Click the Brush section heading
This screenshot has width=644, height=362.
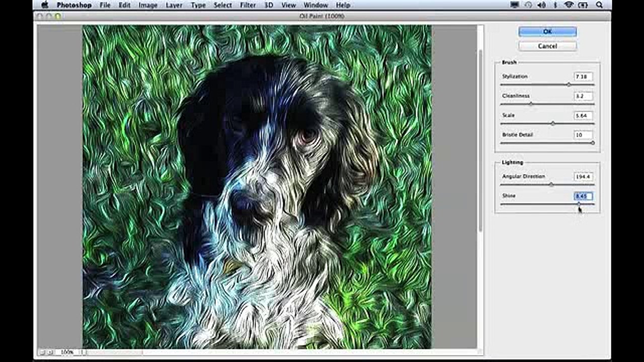coord(509,62)
